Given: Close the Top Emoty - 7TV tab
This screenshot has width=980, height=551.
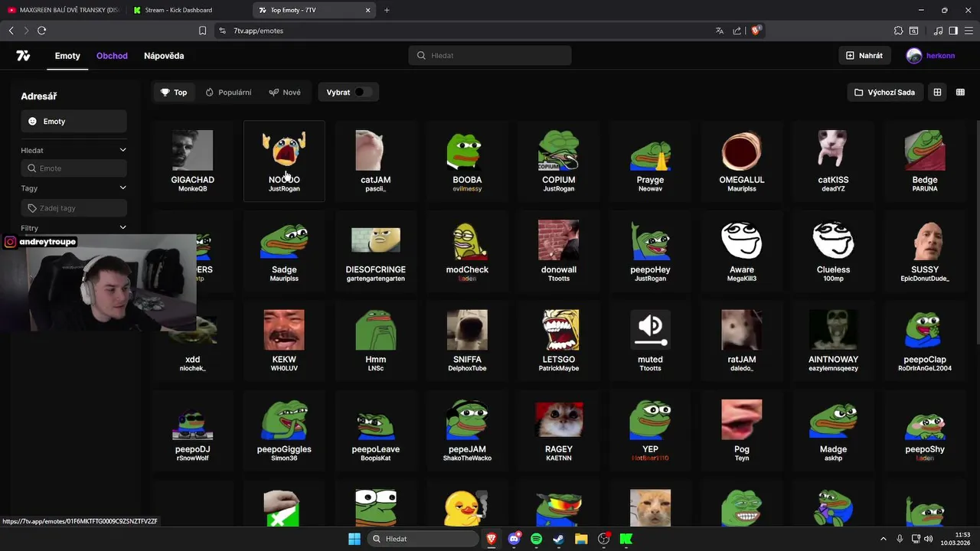Looking at the screenshot, I should [367, 10].
